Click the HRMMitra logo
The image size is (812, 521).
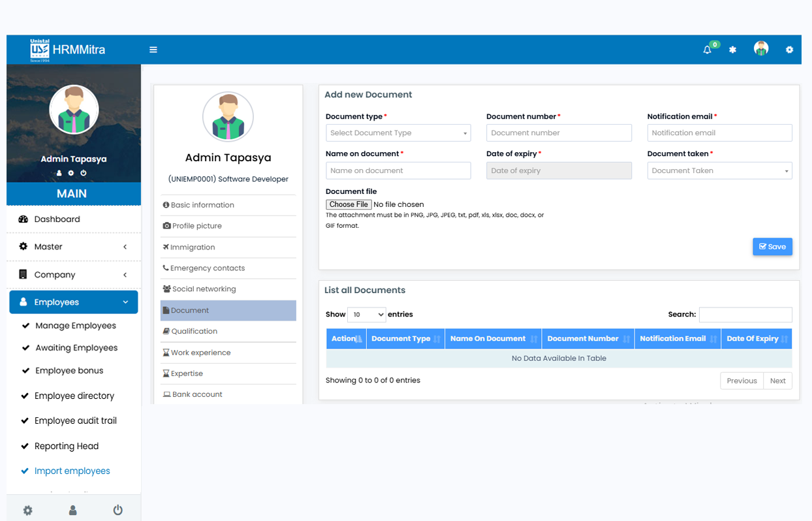(x=68, y=50)
